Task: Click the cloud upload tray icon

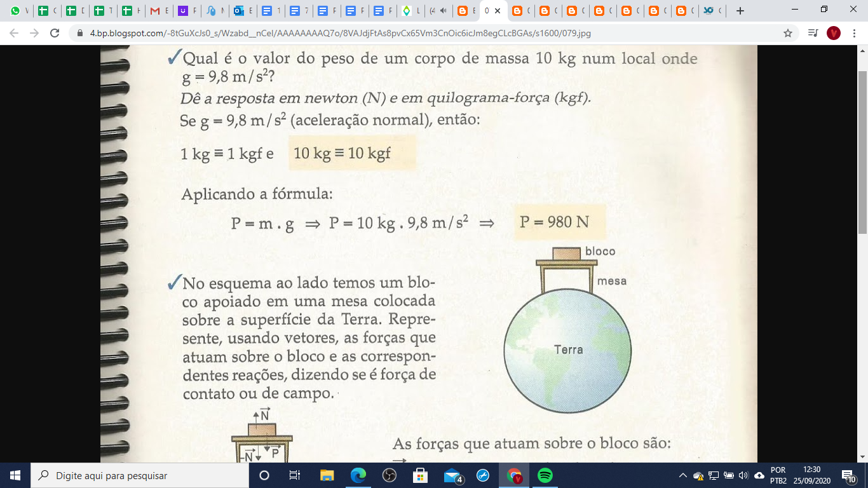Action: tap(759, 475)
